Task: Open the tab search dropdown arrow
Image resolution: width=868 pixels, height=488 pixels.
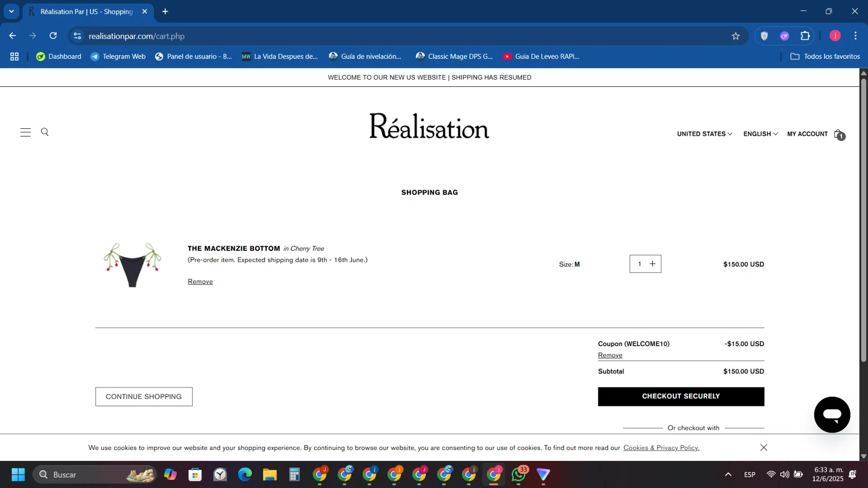Action: coord(11,12)
